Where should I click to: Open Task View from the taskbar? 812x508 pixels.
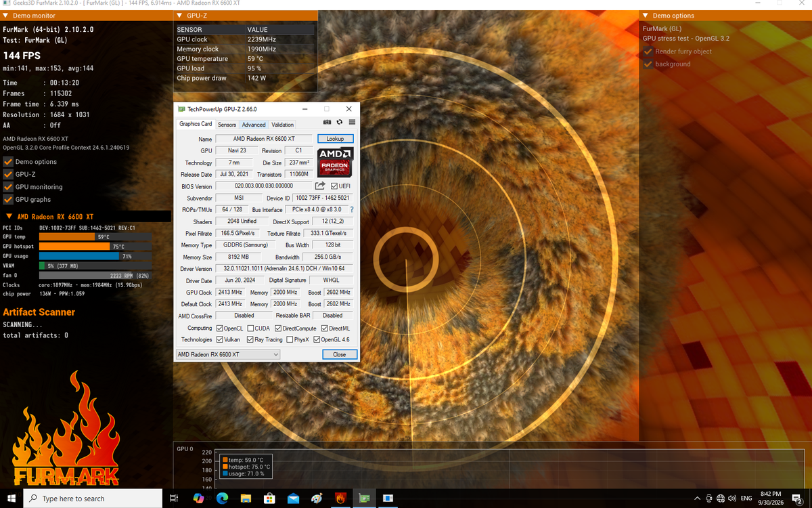[x=174, y=499]
